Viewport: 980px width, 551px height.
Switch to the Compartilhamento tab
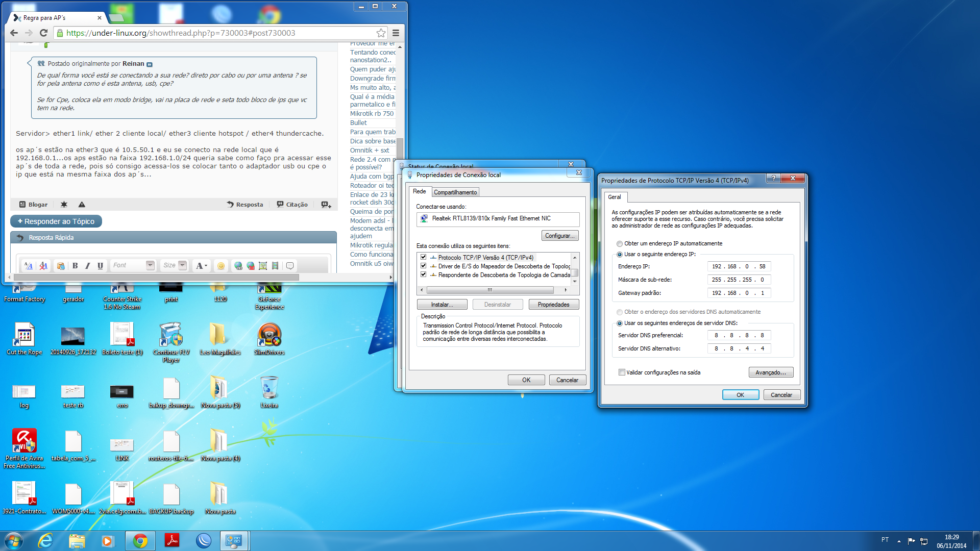(x=455, y=192)
